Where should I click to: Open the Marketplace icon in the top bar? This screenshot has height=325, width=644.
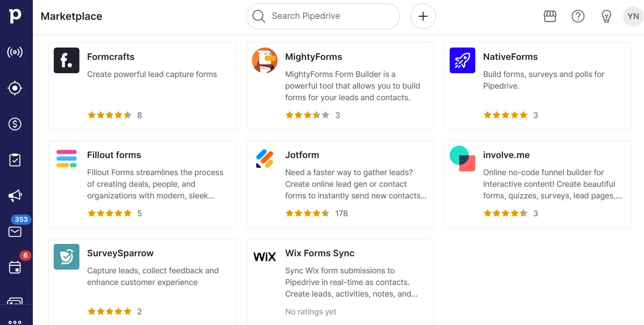pyautogui.click(x=550, y=16)
